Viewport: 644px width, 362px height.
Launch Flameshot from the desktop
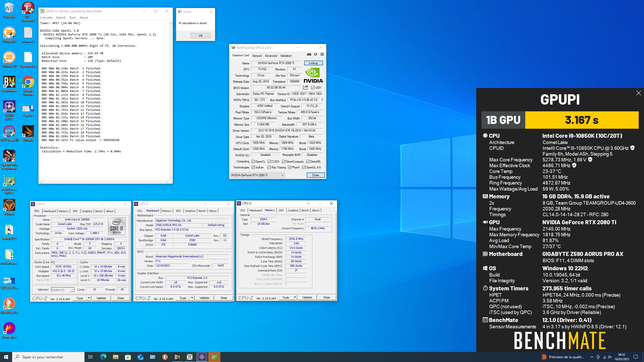tap(9, 330)
